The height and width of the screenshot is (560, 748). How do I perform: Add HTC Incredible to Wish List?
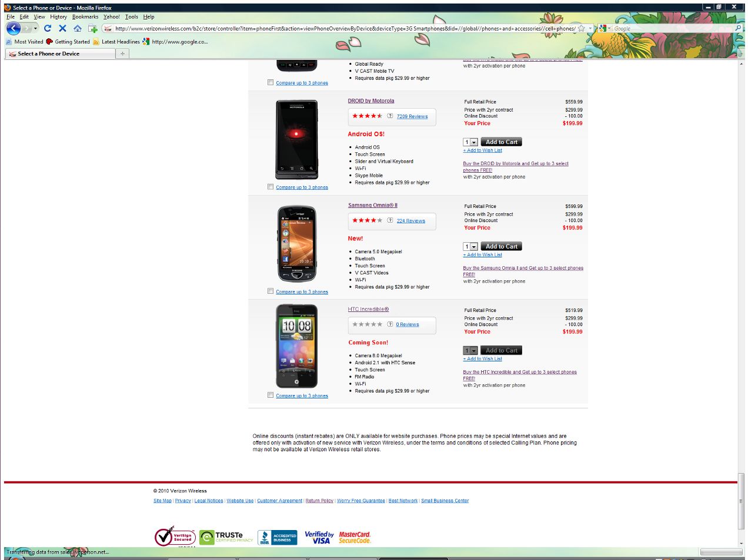coord(483,358)
